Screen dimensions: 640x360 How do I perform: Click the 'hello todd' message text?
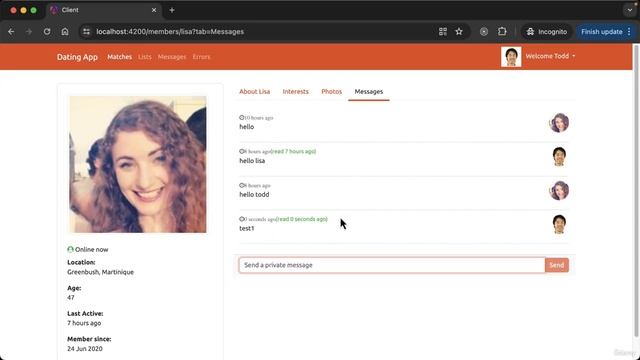(254, 195)
